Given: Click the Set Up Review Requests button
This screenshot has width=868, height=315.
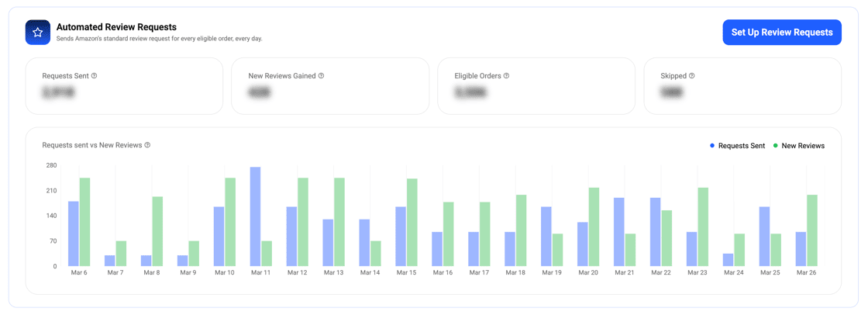Looking at the screenshot, I should click(782, 32).
